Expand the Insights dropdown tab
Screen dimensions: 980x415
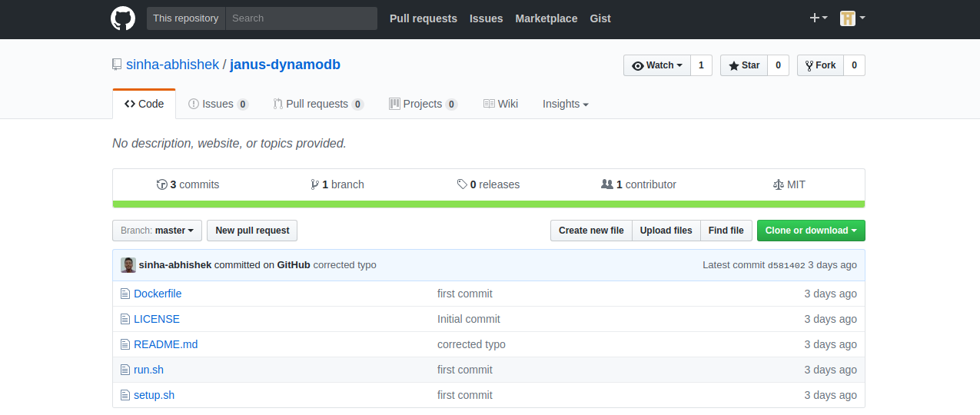(565, 104)
